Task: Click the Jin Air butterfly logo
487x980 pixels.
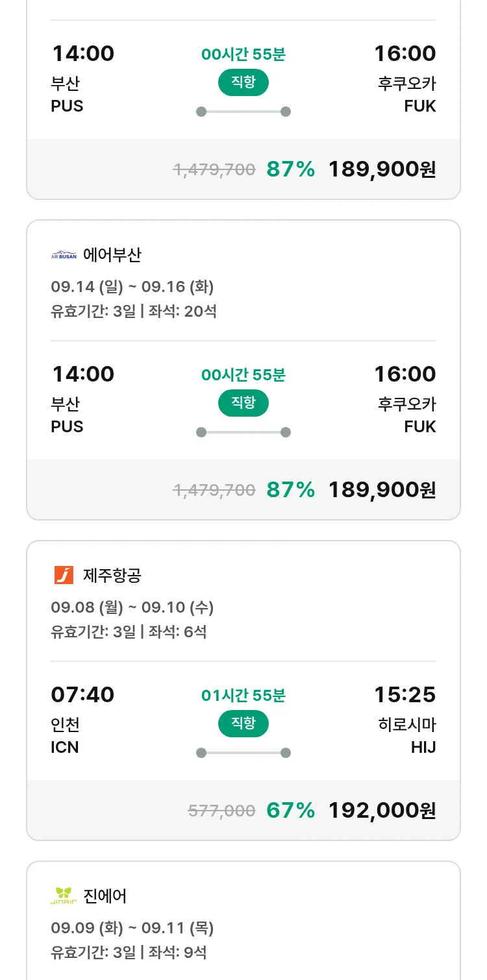Action: (64, 896)
